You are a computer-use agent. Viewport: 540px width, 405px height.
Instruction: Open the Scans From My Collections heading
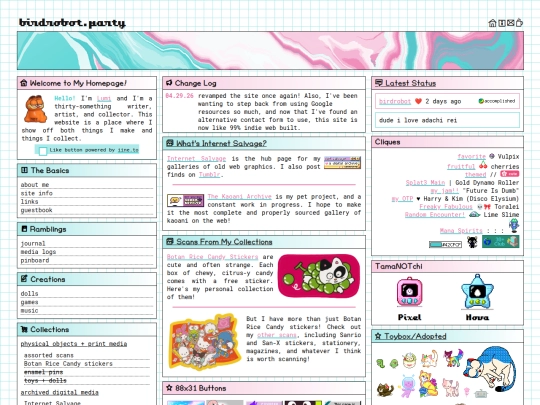(x=224, y=242)
